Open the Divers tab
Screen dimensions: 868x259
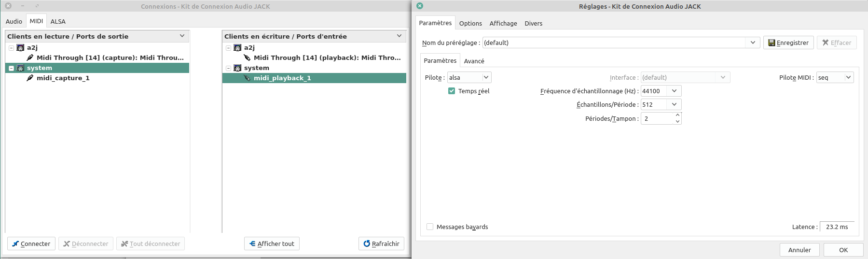(x=534, y=23)
